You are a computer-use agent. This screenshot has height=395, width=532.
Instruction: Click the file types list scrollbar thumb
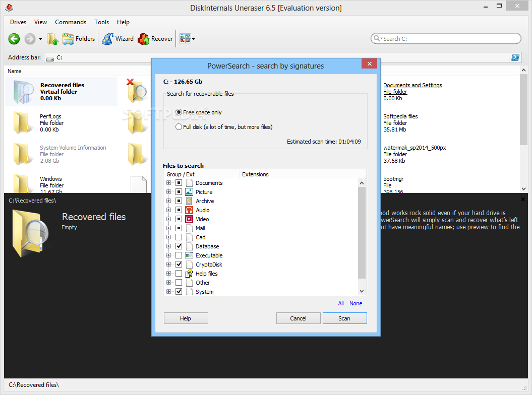point(362,233)
